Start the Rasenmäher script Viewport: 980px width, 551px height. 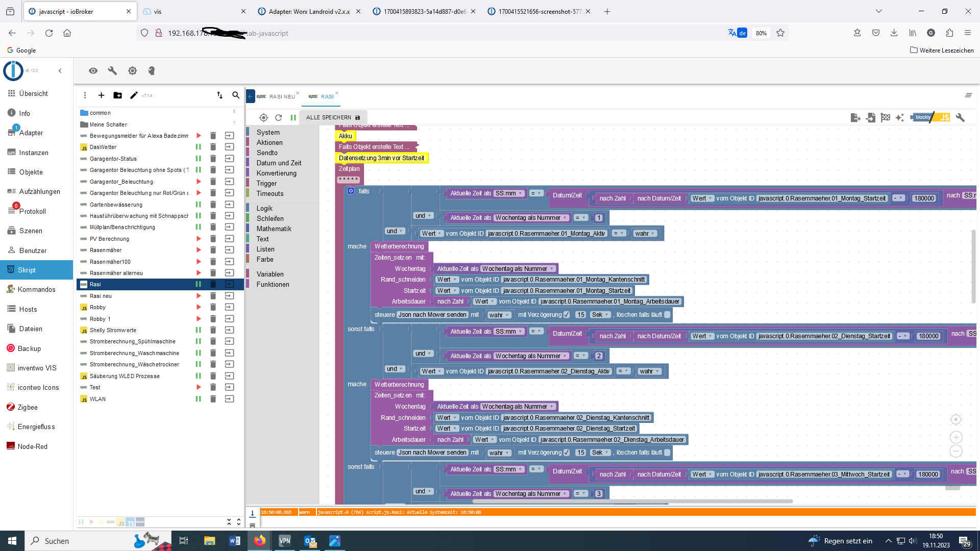pos(199,250)
